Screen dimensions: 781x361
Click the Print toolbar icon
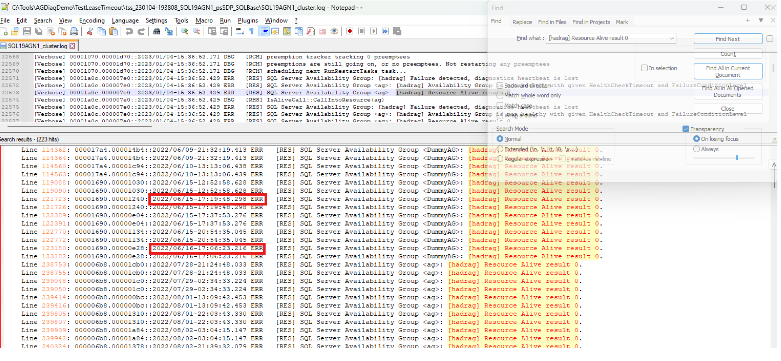74,31
